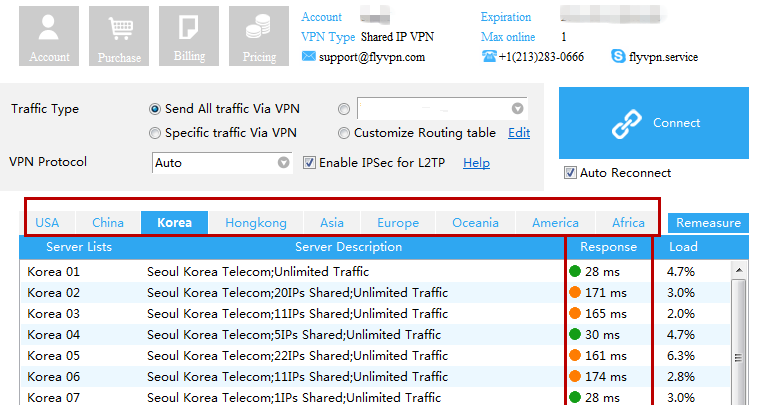
Task: Sort by Server Description column header
Action: 348,247
